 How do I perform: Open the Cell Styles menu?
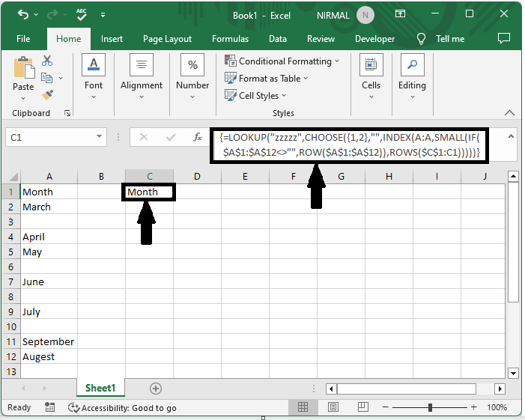click(255, 95)
